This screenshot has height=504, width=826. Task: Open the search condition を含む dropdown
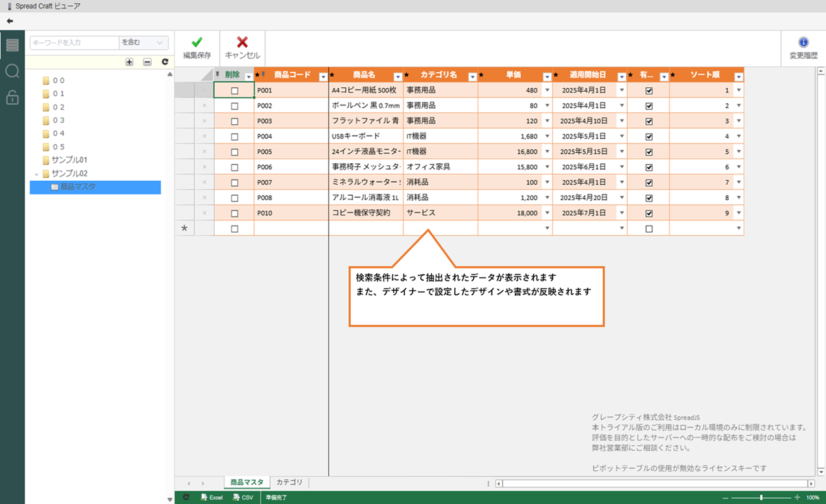click(143, 43)
